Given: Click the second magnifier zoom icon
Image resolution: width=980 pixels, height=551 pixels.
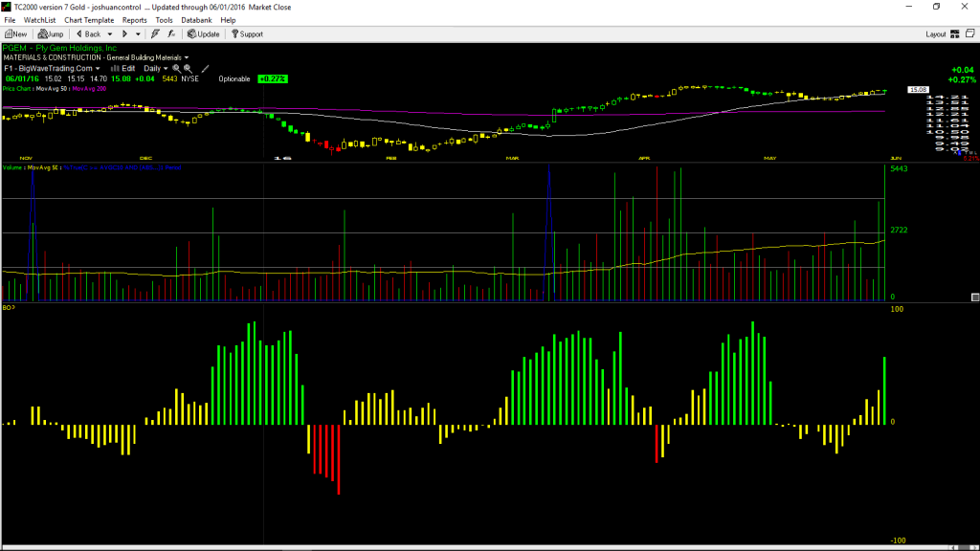Looking at the screenshot, I should 188,69.
